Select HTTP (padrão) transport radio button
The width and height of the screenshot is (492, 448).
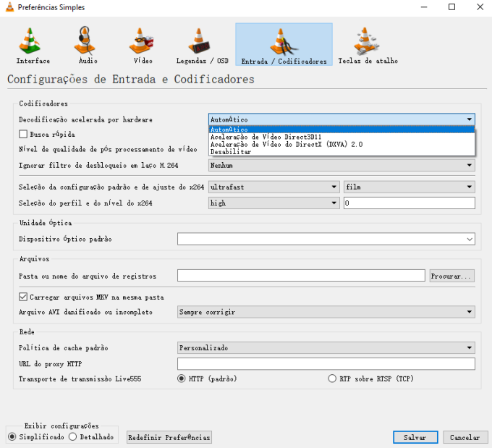pyautogui.click(x=182, y=379)
